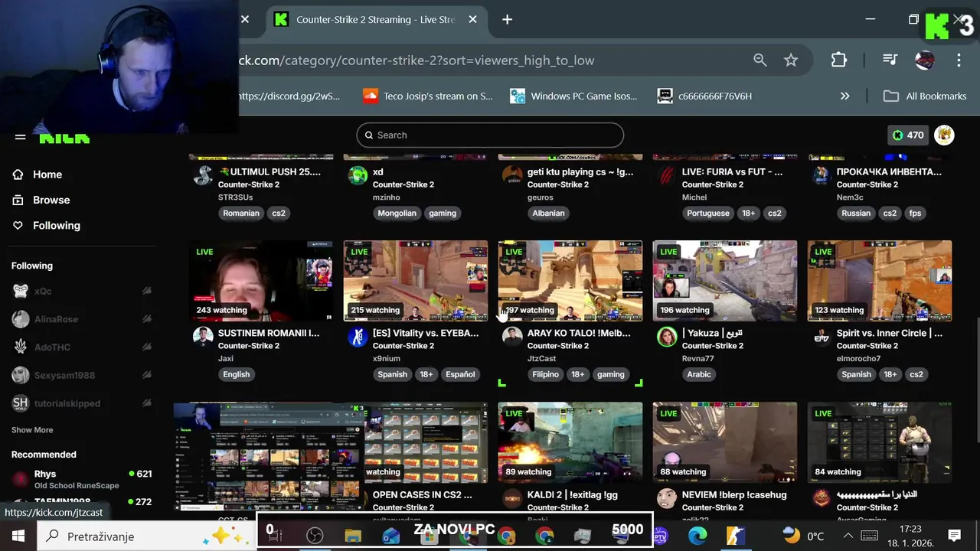The width and height of the screenshot is (980, 551).
Task: Open All Bookmarks folder
Action: click(x=925, y=96)
